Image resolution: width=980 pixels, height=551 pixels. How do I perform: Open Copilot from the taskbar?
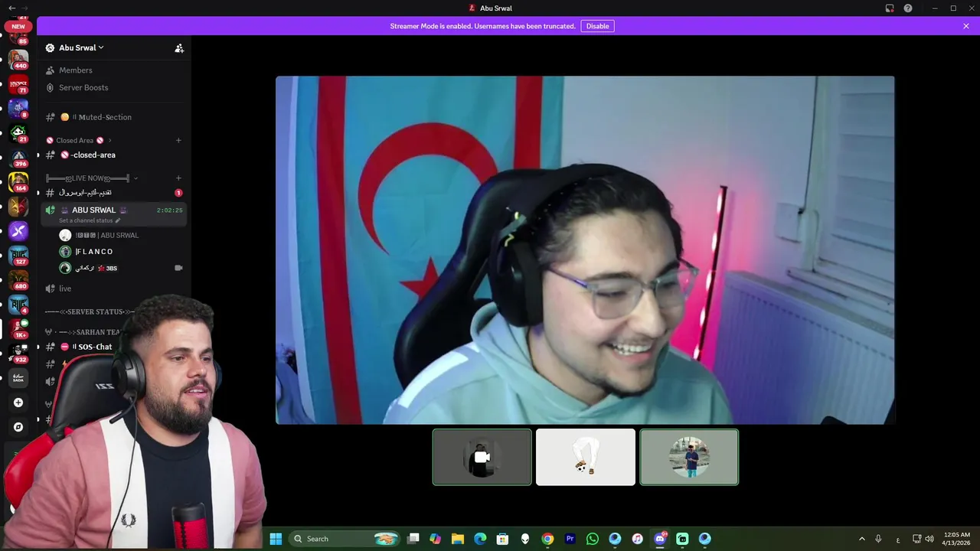point(436,539)
